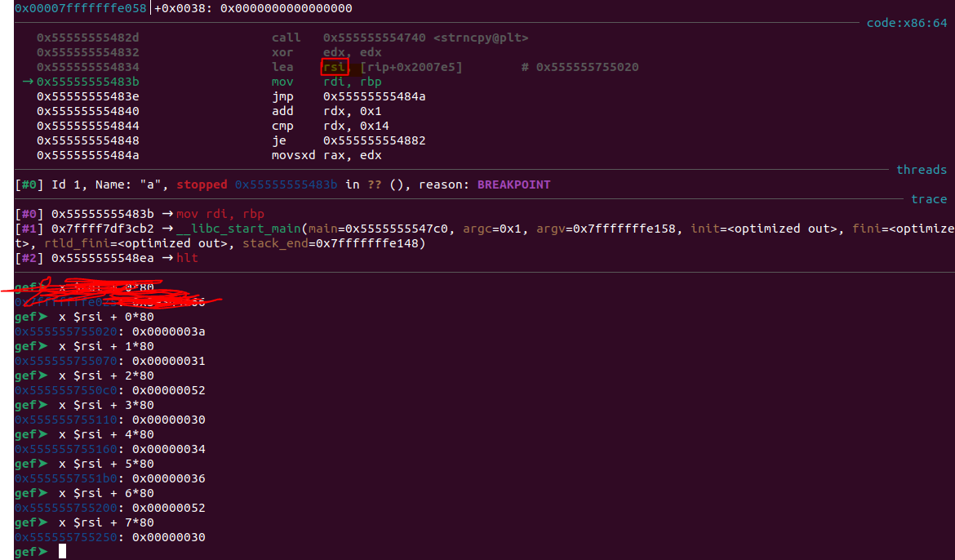Click the command x $rsi + 5*80

click(106, 463)
